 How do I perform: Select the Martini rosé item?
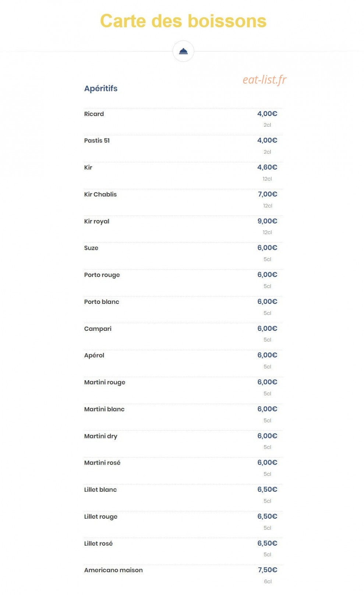102,463
